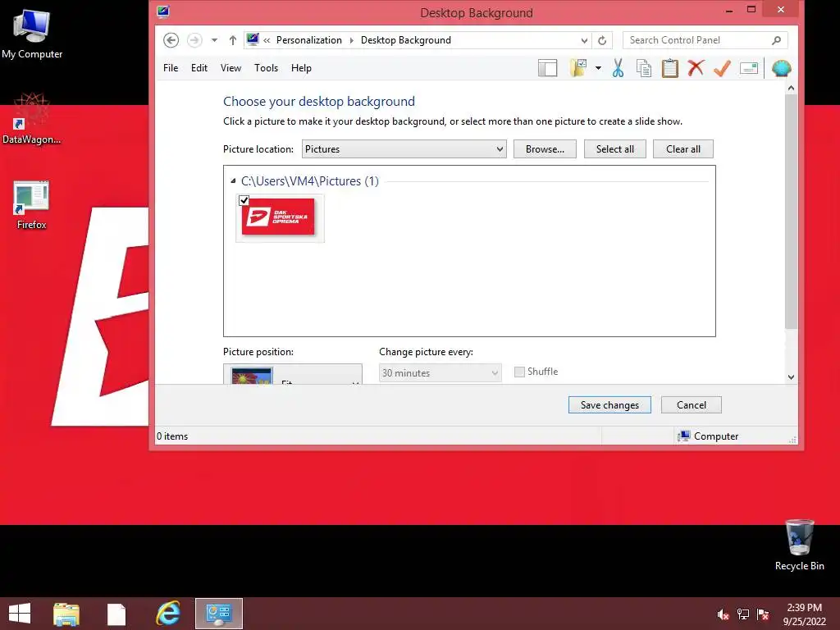Click the Desktop Background window title icon
Screen dimensions: 840x630
(163, 11)
